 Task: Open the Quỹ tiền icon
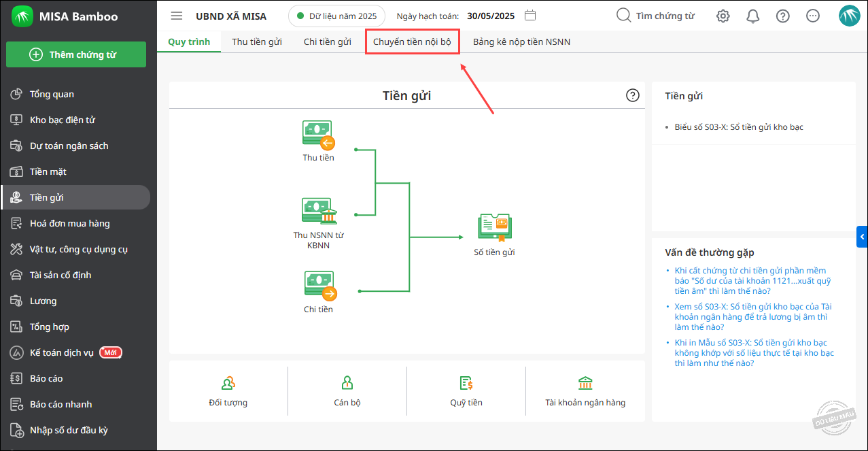point(466,383)
